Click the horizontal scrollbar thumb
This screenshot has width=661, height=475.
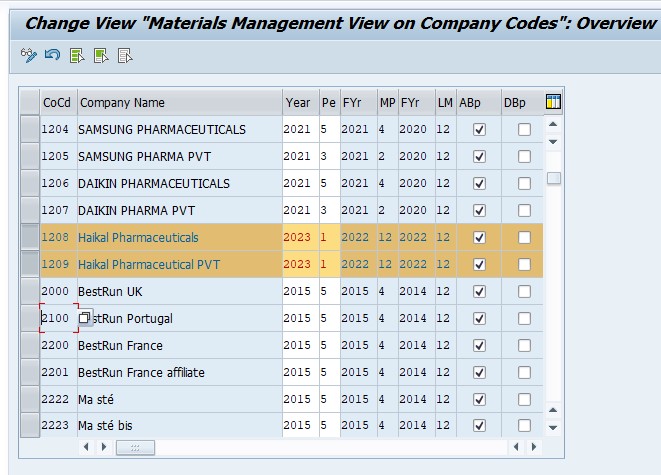135,447
